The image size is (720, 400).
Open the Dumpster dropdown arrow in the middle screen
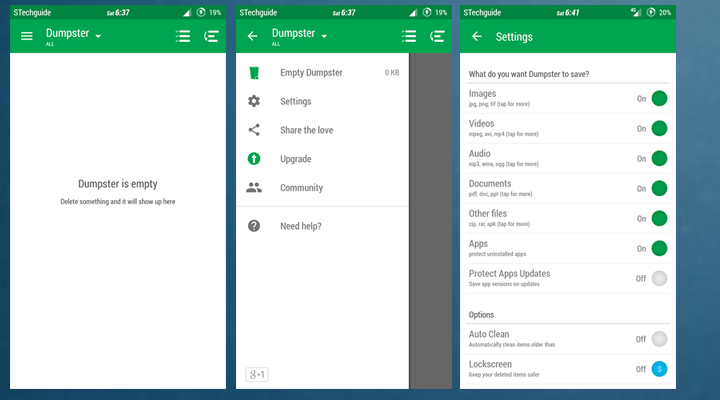(x=326, y=36)
